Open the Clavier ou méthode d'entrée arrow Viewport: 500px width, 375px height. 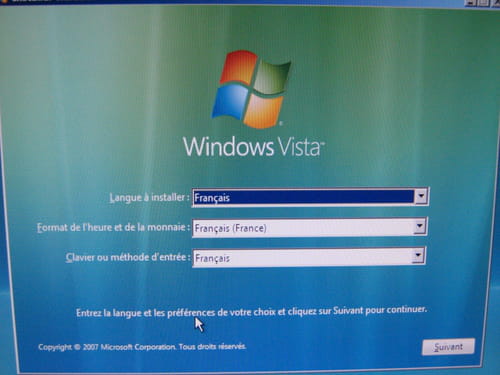coord(418,256)
